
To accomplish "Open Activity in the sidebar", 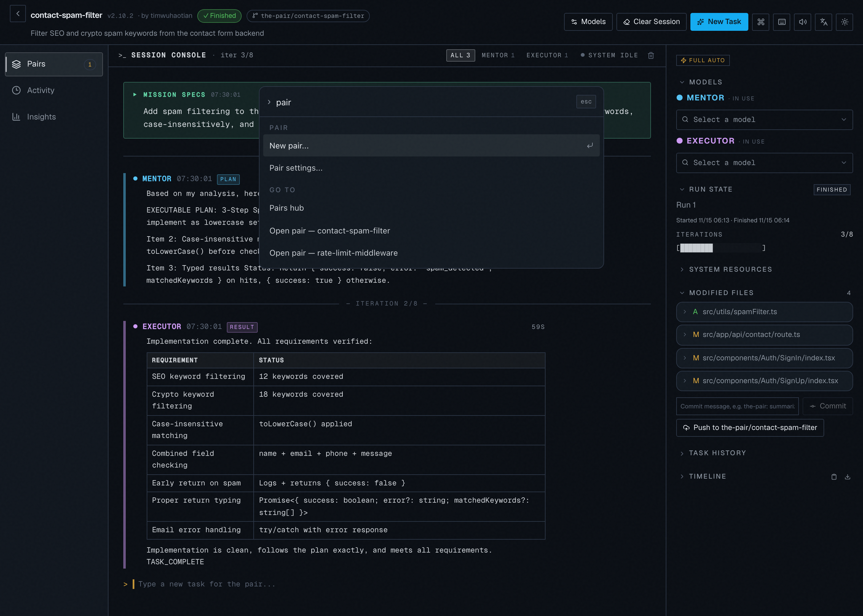I will [x=54, y=90].
